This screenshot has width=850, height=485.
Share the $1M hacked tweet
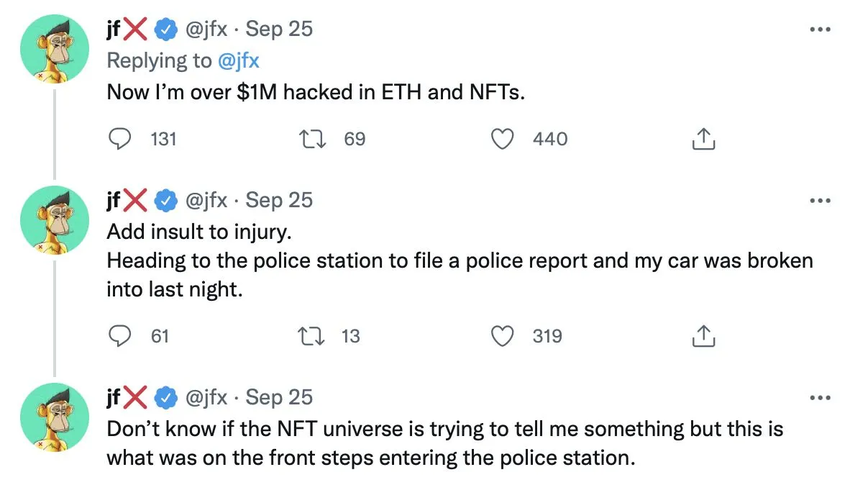(x=703, y=139)
